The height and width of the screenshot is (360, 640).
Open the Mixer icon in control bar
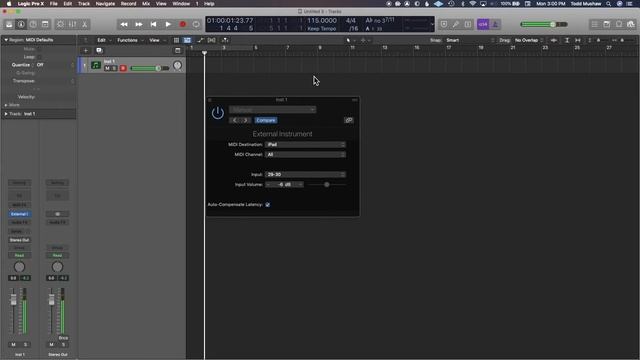(73, 24)
